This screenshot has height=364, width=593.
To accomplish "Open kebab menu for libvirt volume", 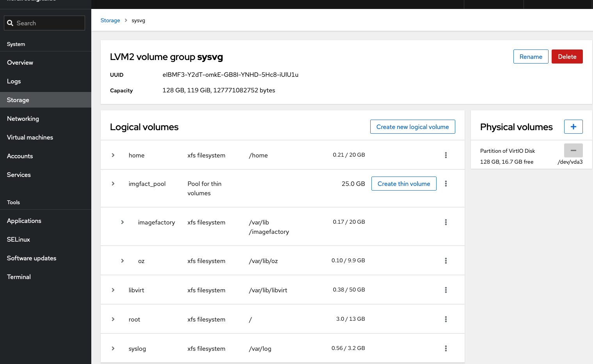I will [x=446, y=290].
